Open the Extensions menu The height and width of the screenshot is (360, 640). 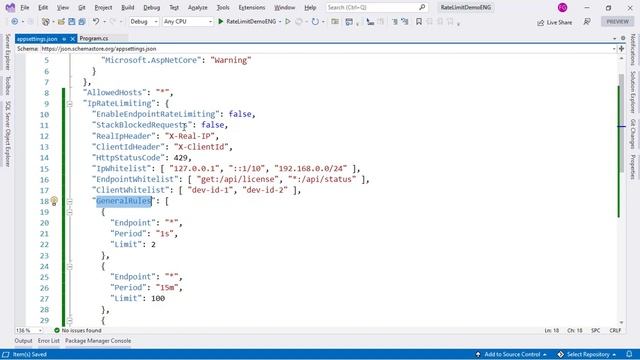pyautogui.click(x=251, y=7)
